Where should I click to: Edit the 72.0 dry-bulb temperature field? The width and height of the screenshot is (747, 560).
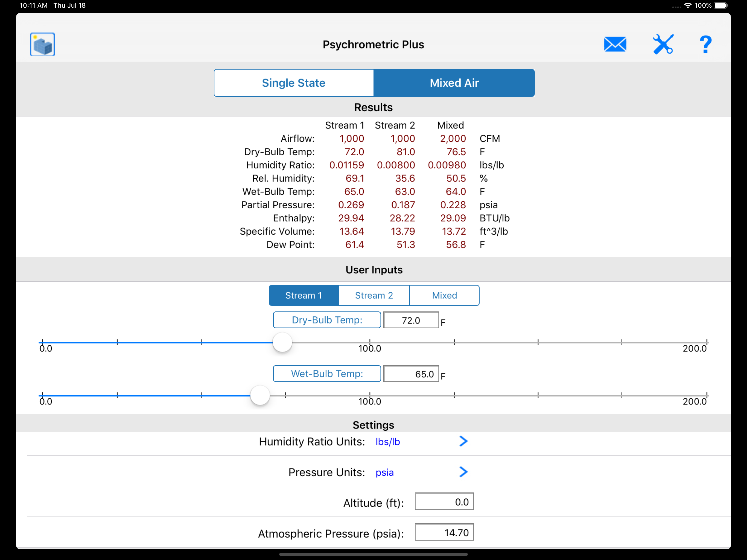point(411,320)
